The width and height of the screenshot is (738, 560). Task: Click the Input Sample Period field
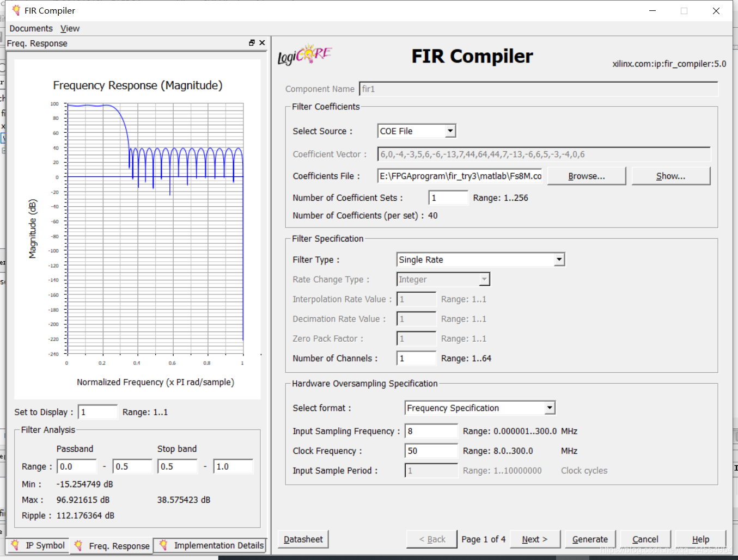(x=431, y=470)
